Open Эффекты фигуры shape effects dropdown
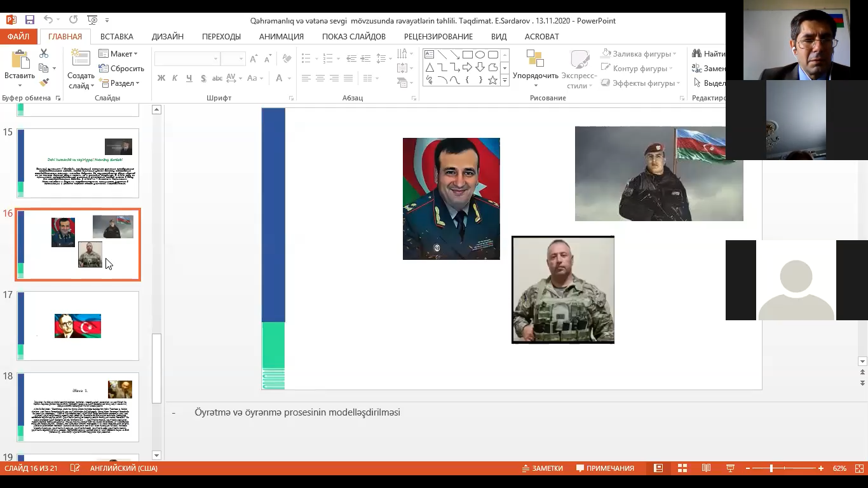 640,83
